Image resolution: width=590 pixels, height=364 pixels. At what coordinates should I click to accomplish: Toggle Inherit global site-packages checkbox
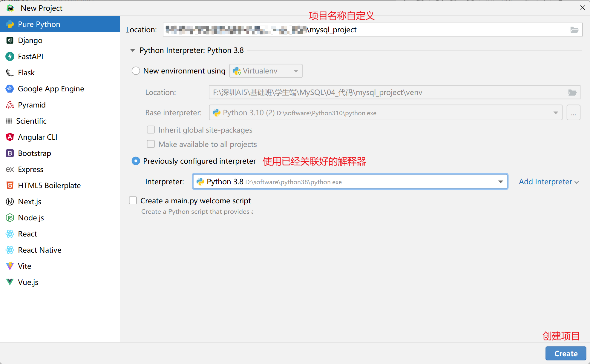(151, 130)
